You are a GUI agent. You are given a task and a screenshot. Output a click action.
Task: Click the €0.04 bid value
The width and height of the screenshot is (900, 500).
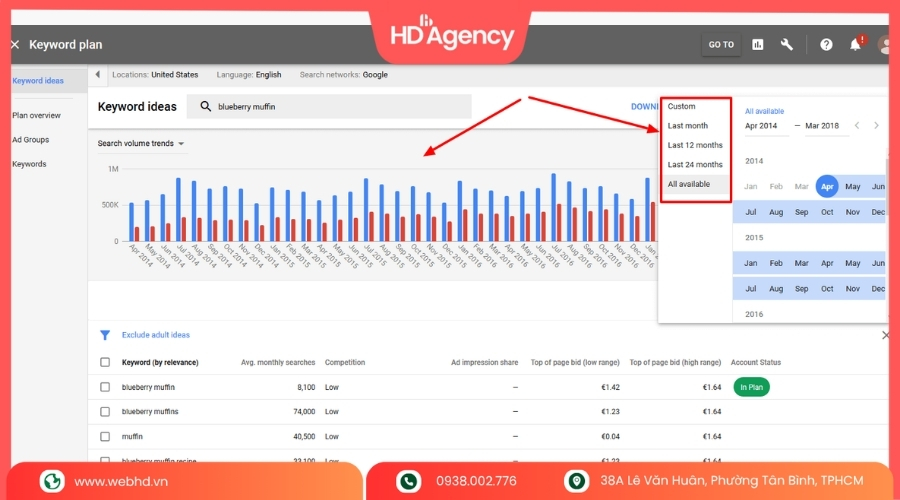click(x=610, y=437)
